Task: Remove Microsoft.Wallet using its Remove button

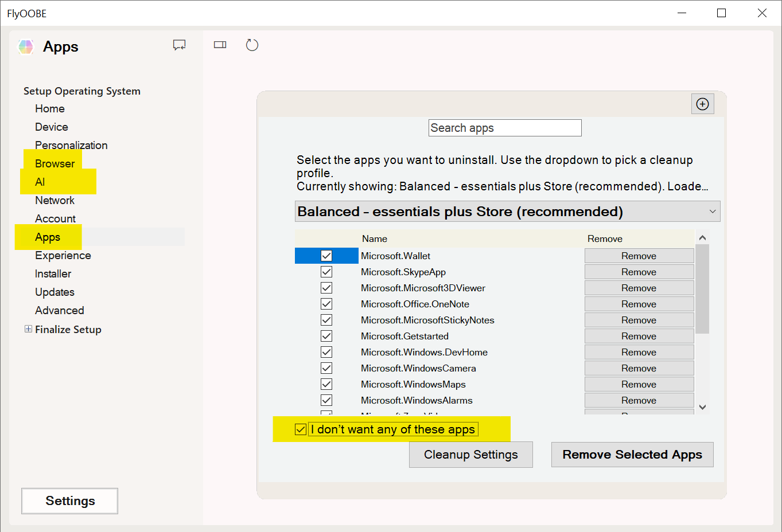Action: pos(639,256)
